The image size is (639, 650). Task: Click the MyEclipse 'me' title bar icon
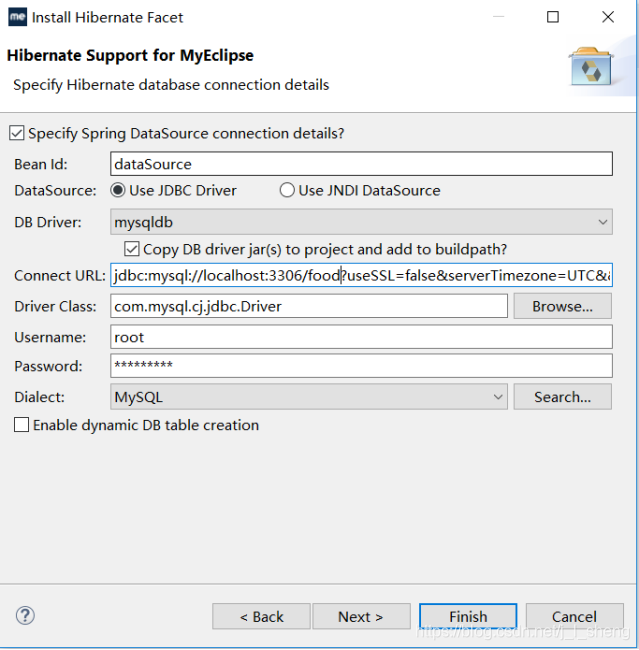17,17
